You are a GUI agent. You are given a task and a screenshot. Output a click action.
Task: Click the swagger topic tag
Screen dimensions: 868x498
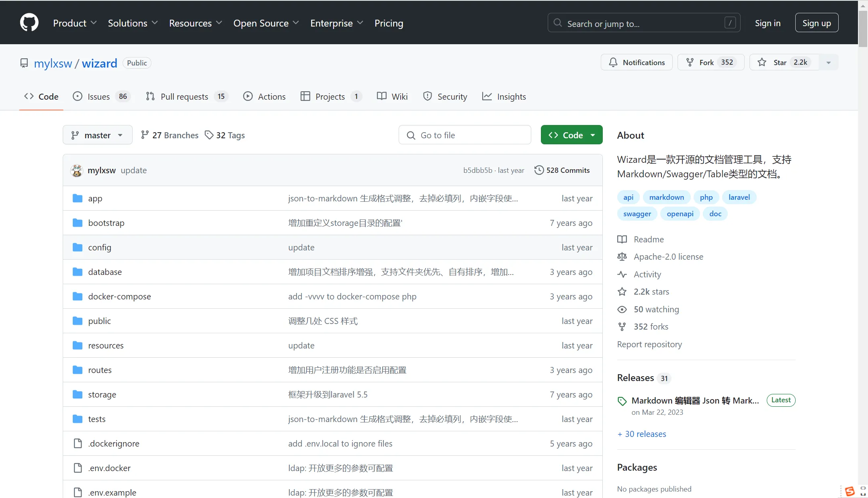[x=637, y=213]
